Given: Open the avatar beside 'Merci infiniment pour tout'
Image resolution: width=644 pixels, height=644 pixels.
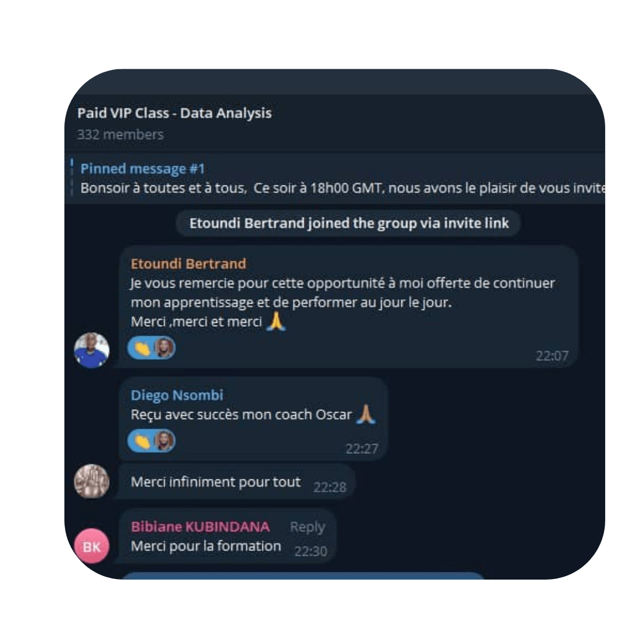Looking at the screenshot, I should 92,481.
